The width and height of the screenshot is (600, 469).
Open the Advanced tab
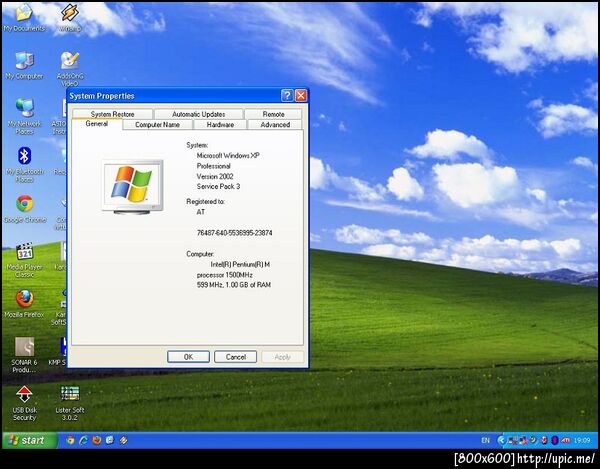(275, 125)
